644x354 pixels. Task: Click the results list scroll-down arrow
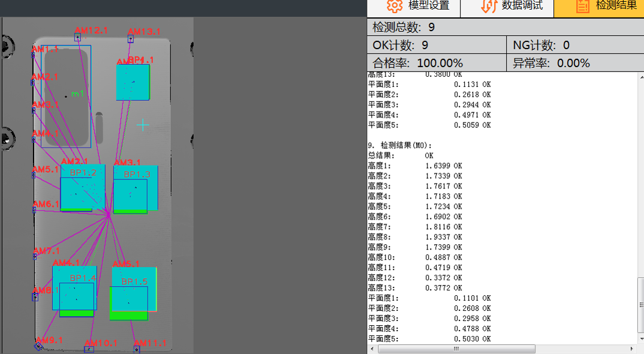coord(641,339)
